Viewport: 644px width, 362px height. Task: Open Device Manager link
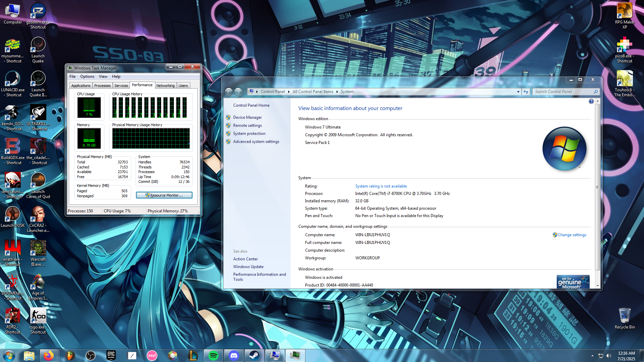(247, 117)
